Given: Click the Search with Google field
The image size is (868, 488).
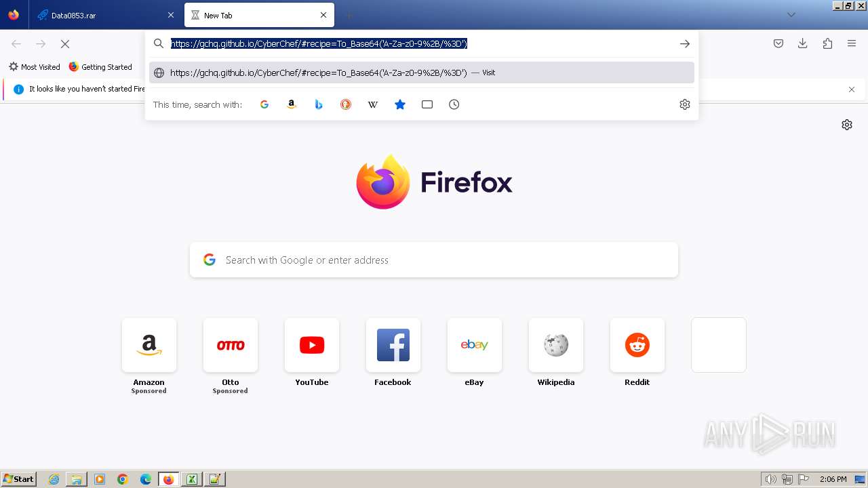Looking at the screenshot, I should pos(434,260).
